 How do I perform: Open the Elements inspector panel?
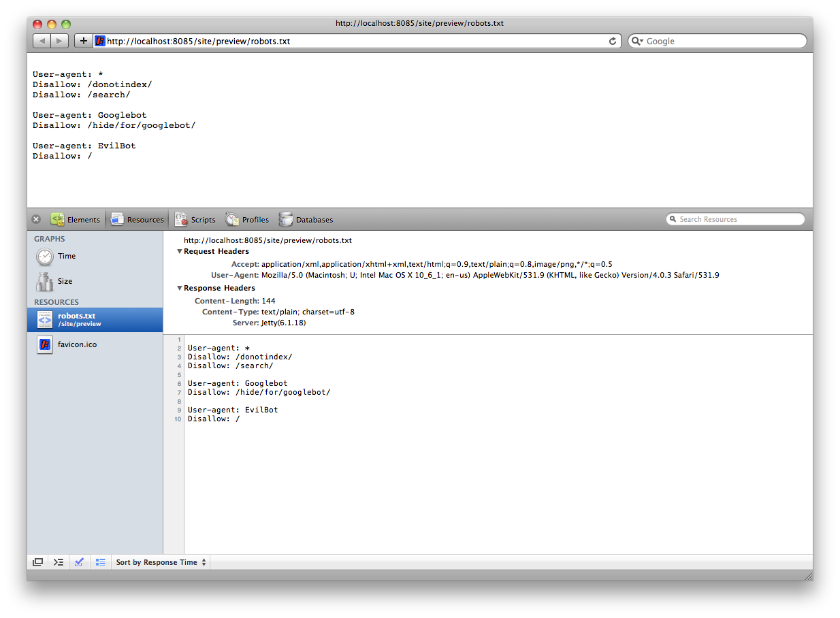[x=76, y=219]
